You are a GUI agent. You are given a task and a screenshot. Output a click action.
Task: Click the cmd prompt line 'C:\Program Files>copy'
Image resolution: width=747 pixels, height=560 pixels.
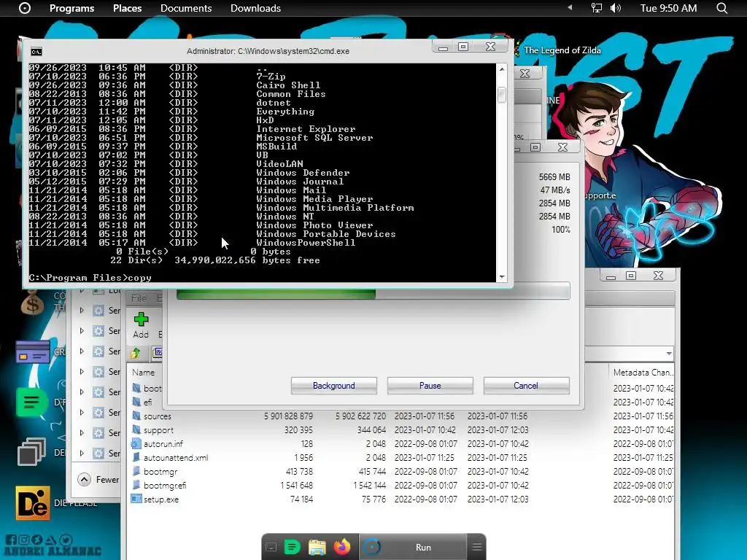click(90, 278)
